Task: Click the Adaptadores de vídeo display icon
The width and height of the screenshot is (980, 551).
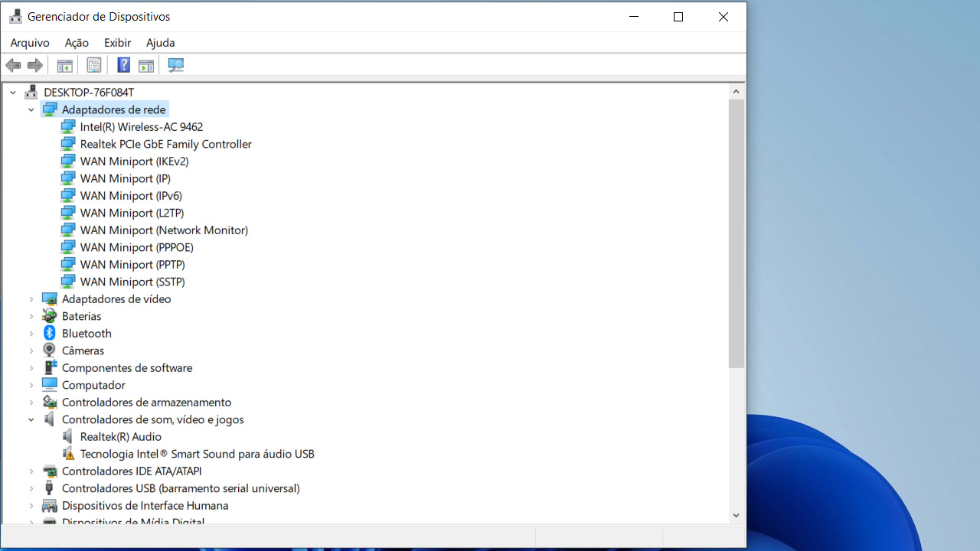Action: [50, 299]
